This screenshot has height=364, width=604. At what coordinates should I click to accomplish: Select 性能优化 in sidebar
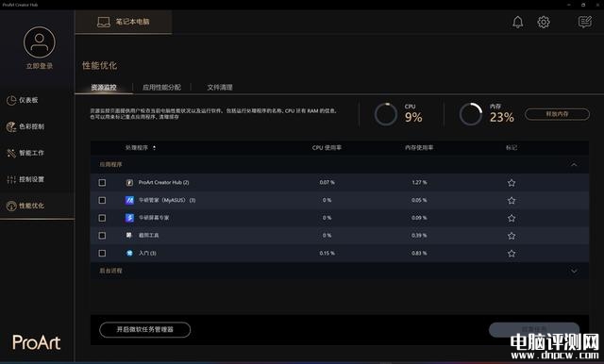37,206
